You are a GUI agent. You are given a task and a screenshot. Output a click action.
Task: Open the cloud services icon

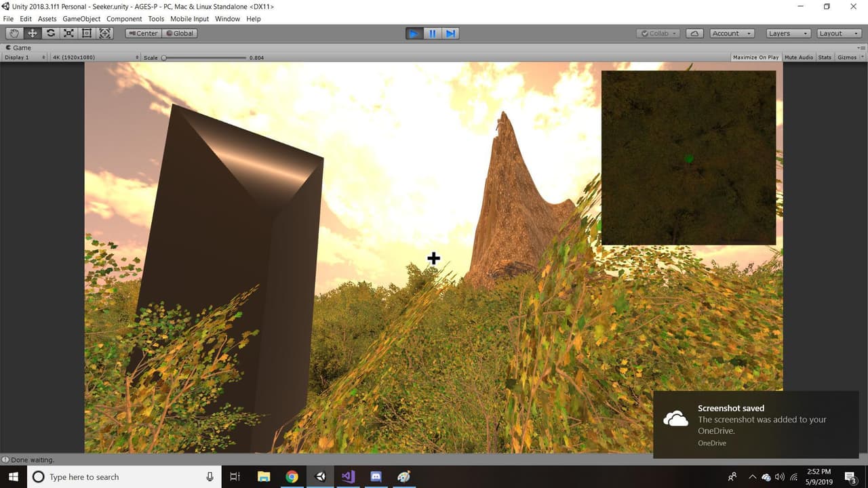click(x=694, y=33)
